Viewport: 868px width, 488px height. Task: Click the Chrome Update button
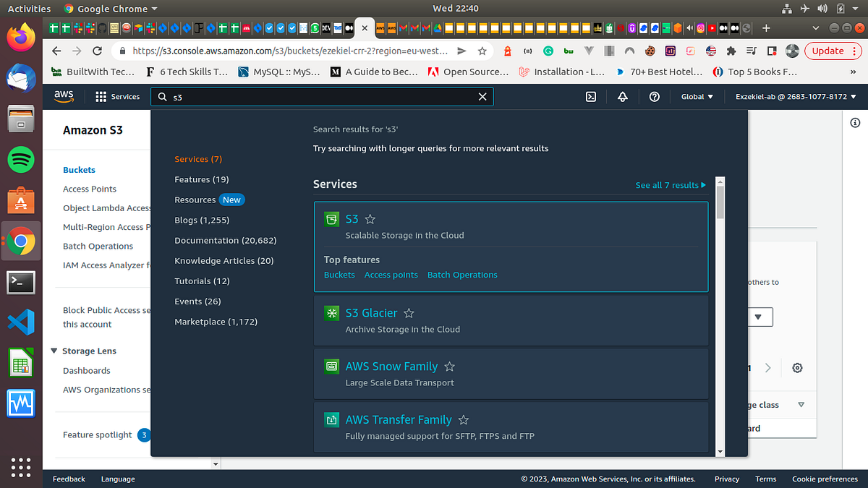pyautogui.click(x=833, y=51)
